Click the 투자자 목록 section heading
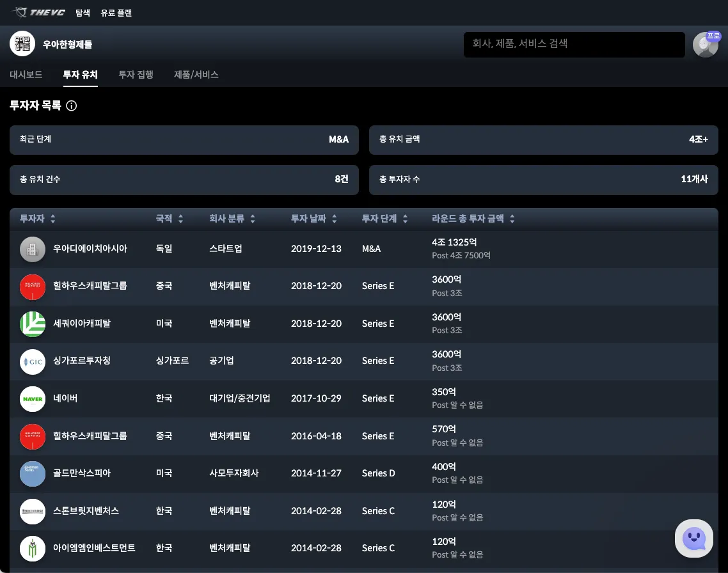 (36, 106)
